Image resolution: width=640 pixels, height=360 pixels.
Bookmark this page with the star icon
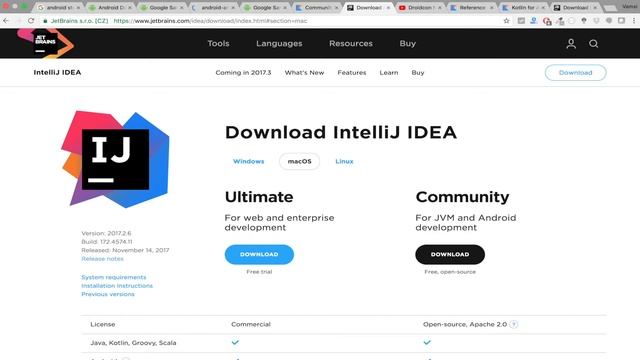tap(507, 20)
